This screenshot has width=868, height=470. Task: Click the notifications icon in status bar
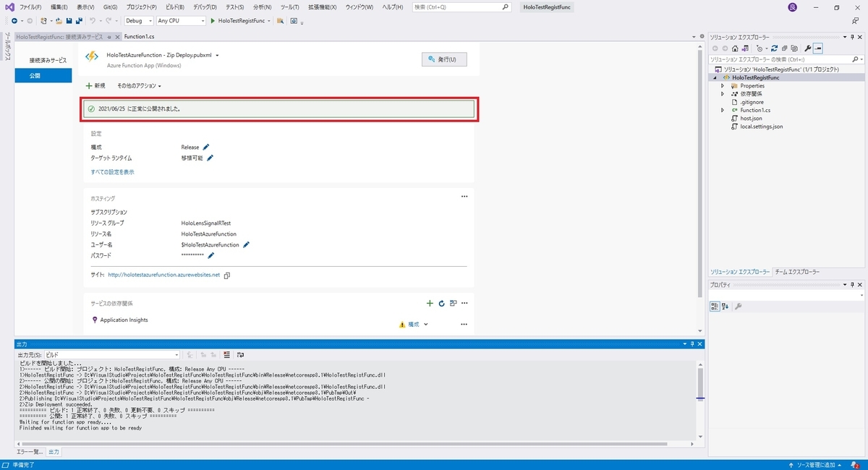tap(856, 464)
